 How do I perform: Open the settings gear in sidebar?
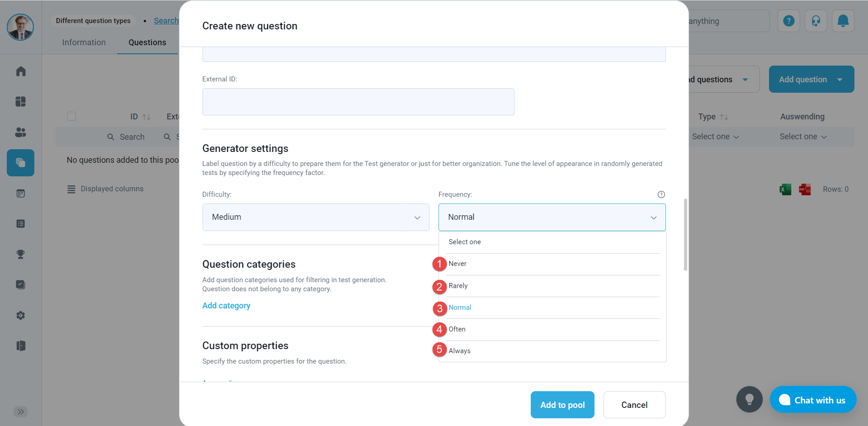(x=21, y=315)
